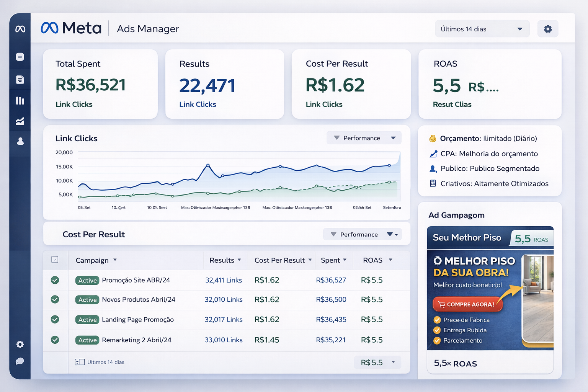Open the R$5.5 dropdown in table footer
Screen dimensions: 588x392
pos(377,362)
